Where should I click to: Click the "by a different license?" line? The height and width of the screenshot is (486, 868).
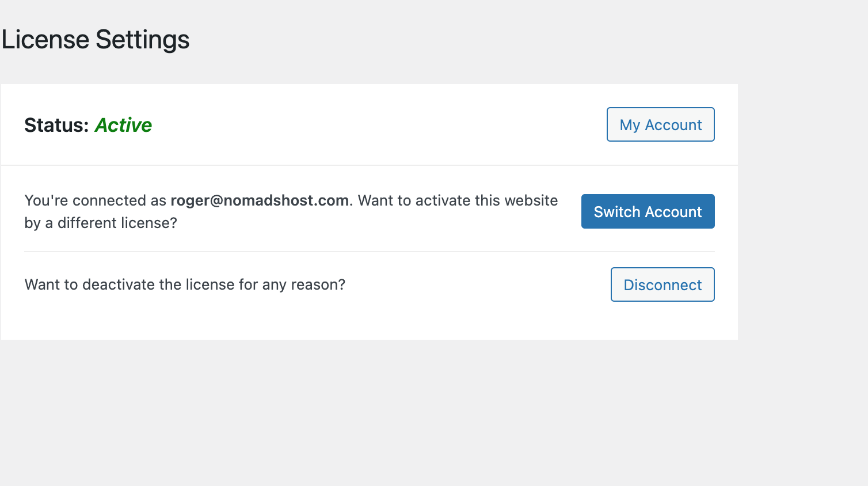(x=101, y=223)
